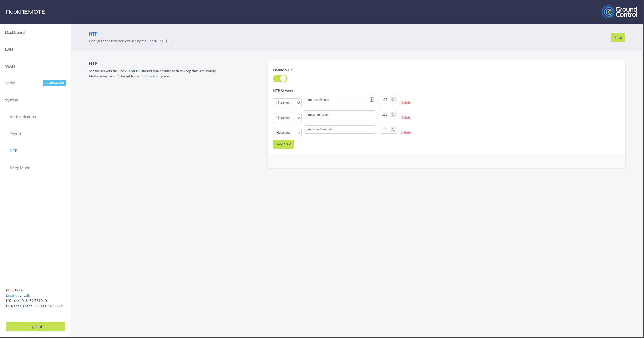644x338 pixels.
Task: Delete the time-a-g.nist.gov server
Action: [x=405, y=103]
